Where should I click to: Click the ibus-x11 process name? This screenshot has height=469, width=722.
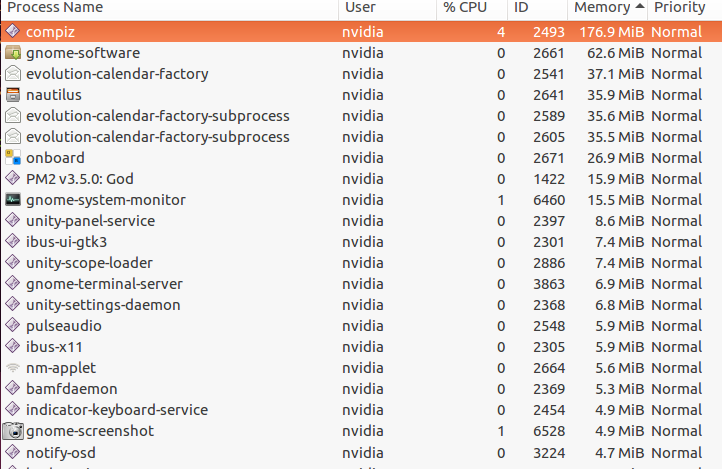point(54,347)
